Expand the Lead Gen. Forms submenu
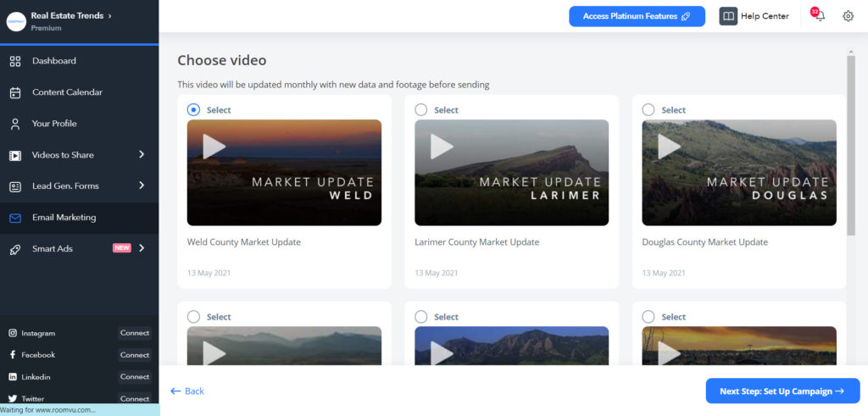The height and width of the screenshot is (416, 868). point(142,186)
